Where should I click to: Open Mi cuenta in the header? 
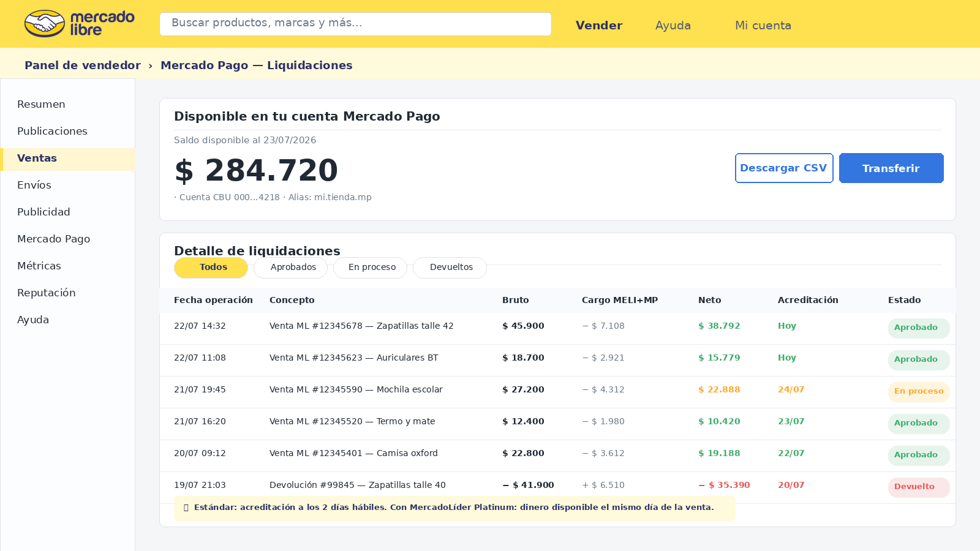(763, 25)
